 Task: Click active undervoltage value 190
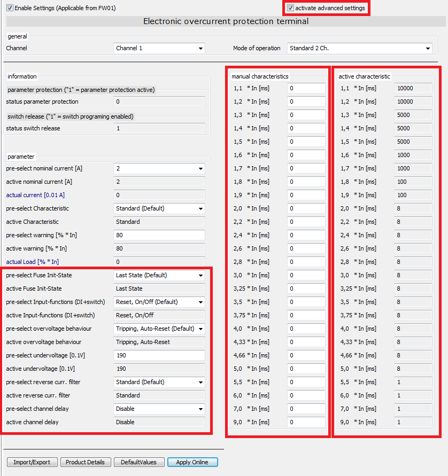pos(159,369)
